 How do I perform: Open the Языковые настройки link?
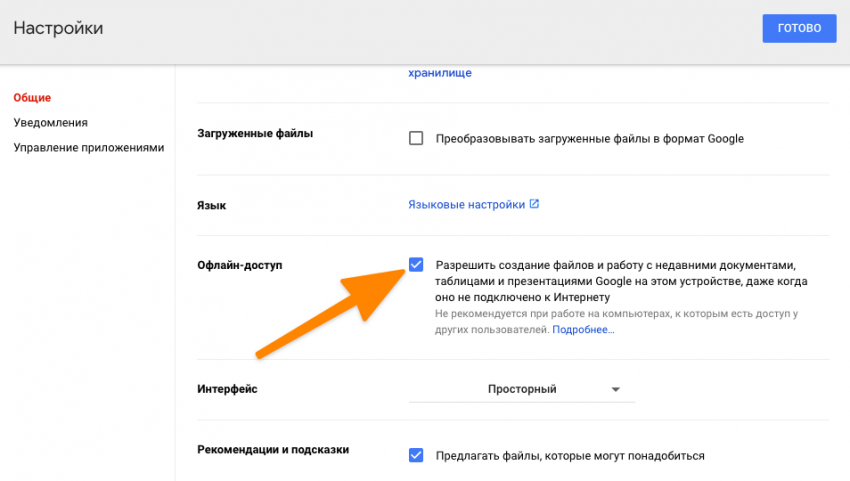466,204
